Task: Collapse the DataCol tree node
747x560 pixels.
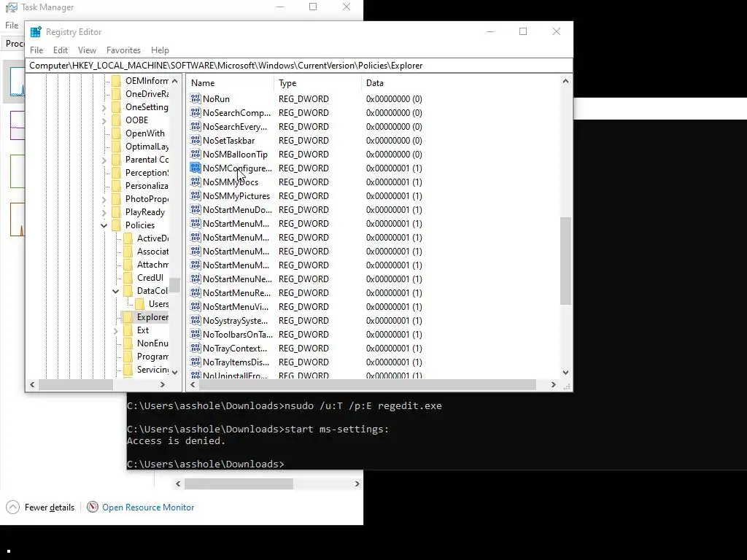Action: pos(115,291)
